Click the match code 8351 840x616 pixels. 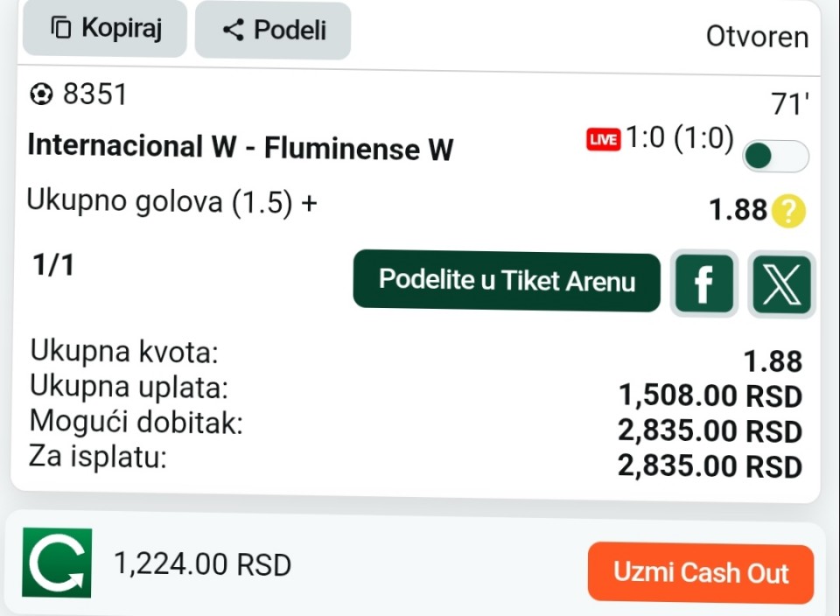(94, 94)
